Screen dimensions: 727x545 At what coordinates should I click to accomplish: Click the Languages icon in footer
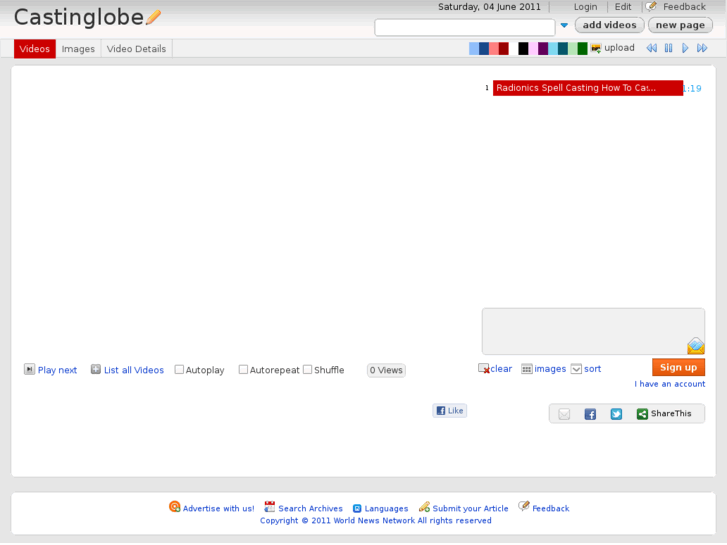pos(357,508)
